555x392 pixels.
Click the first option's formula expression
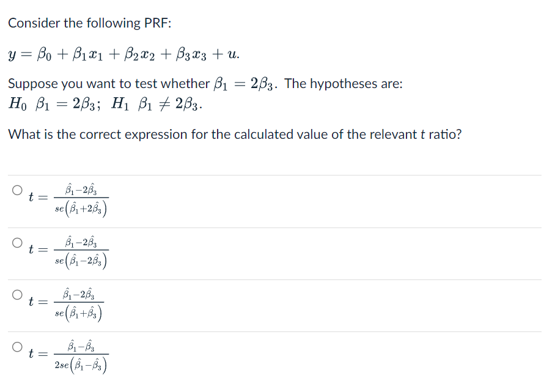tap(68, 199)
